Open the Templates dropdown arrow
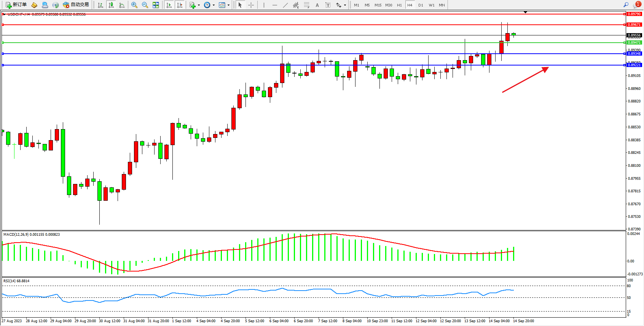Screen dimensions: 644x326 pyautogui.click(x=228, y=5)
